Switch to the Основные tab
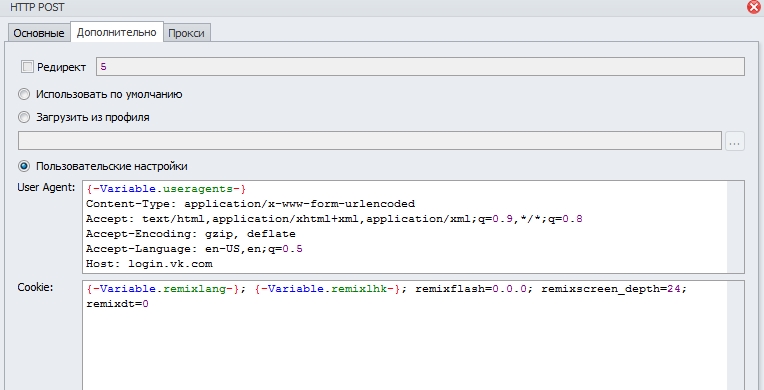The width and height of the screenshot is (764, 390). (x=38, y=33)
